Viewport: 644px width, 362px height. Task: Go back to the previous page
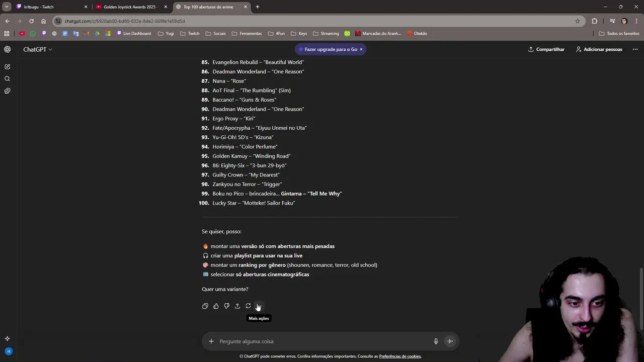coord(7,21)
